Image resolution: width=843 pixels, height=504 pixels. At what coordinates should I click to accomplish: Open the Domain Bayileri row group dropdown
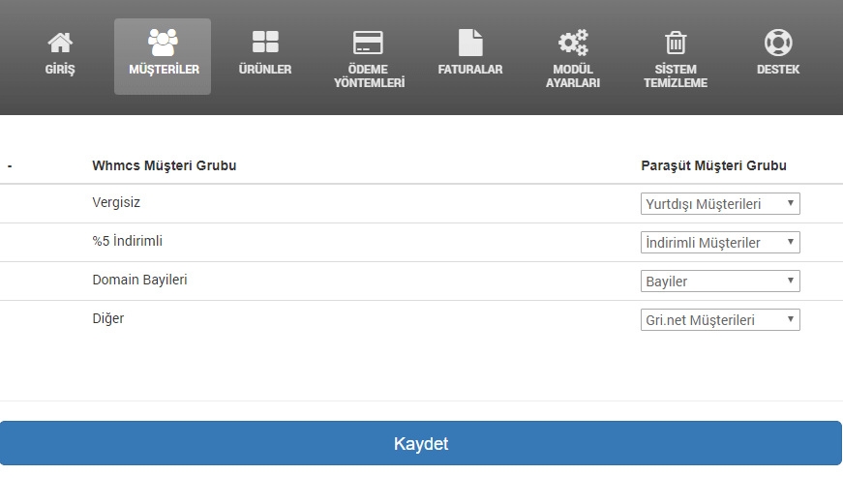tap(720, 281)
